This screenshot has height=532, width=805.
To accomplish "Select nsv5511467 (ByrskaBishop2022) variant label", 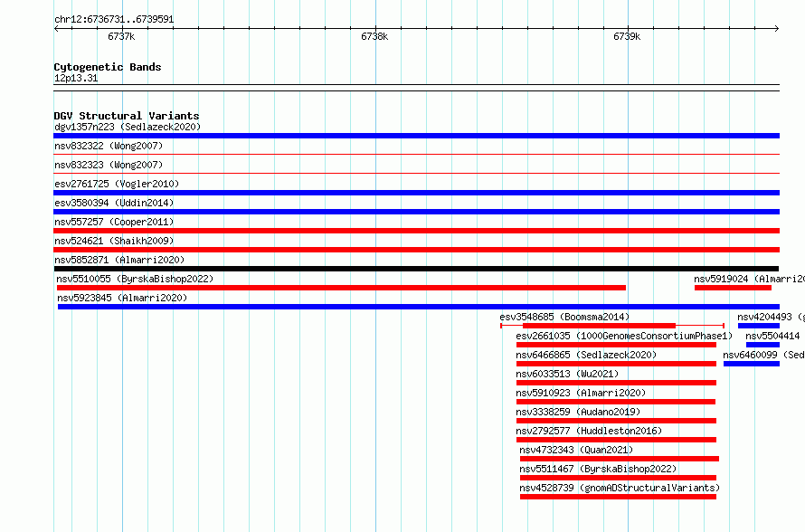I will point(598,469).
